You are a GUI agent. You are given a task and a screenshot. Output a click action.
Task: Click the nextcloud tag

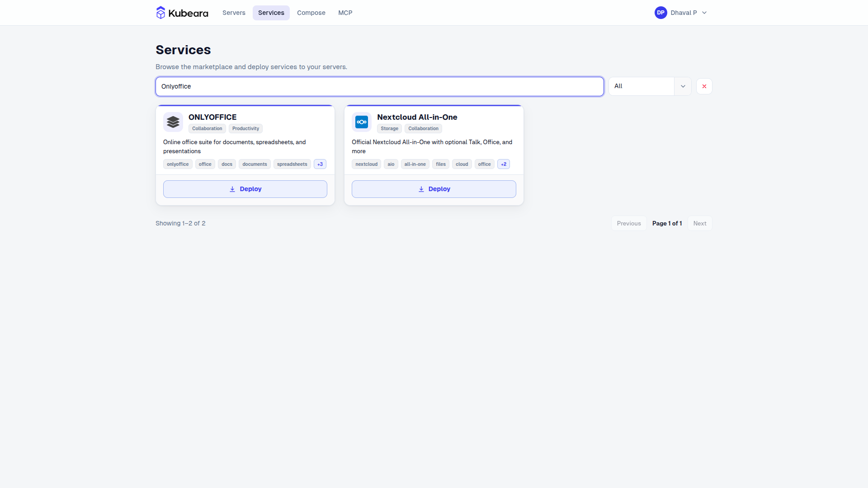pos(366,164)
